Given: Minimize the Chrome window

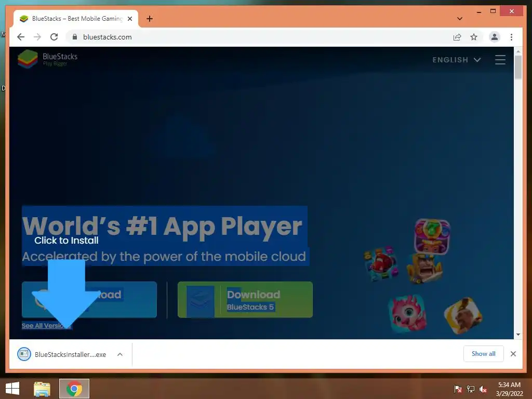Looking at the screenshot, I should [x=478, y=11].
